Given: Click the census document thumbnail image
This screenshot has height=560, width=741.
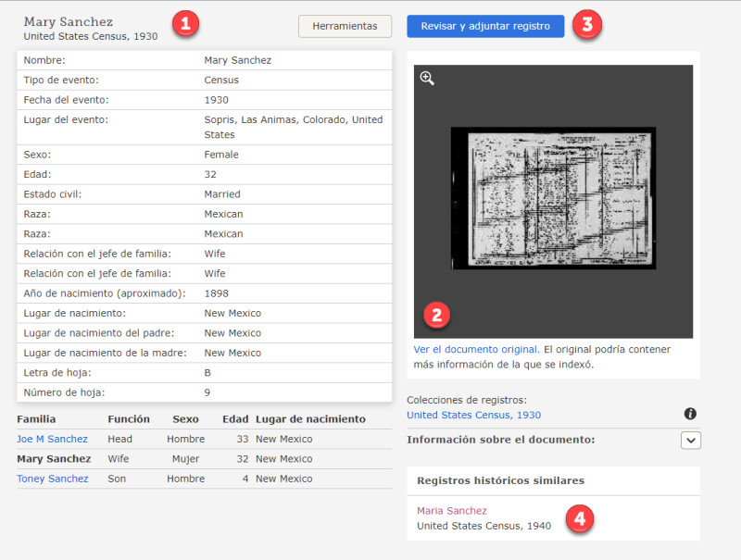Looking at the screenshot, I should 553,198.
